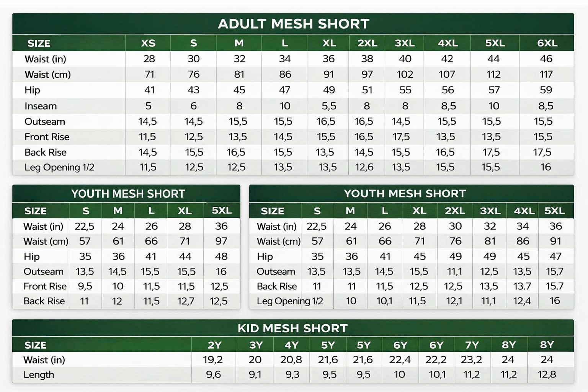
Task: Click the 3Y size header
Action: 256,345
